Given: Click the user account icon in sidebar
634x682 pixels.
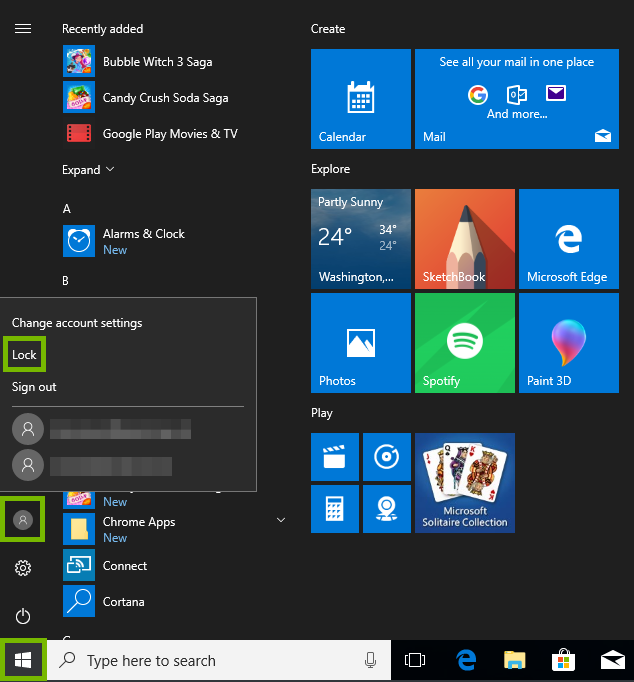Looking at the screenshot, I should (x=23, y=519).
